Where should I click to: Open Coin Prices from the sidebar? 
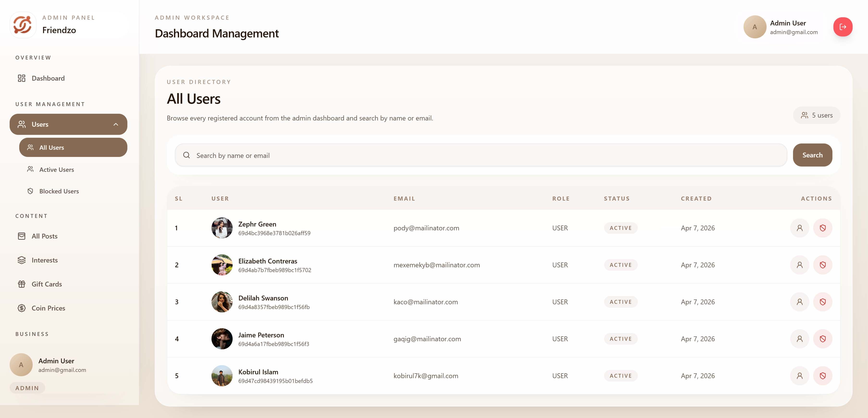tap(48, 308)
